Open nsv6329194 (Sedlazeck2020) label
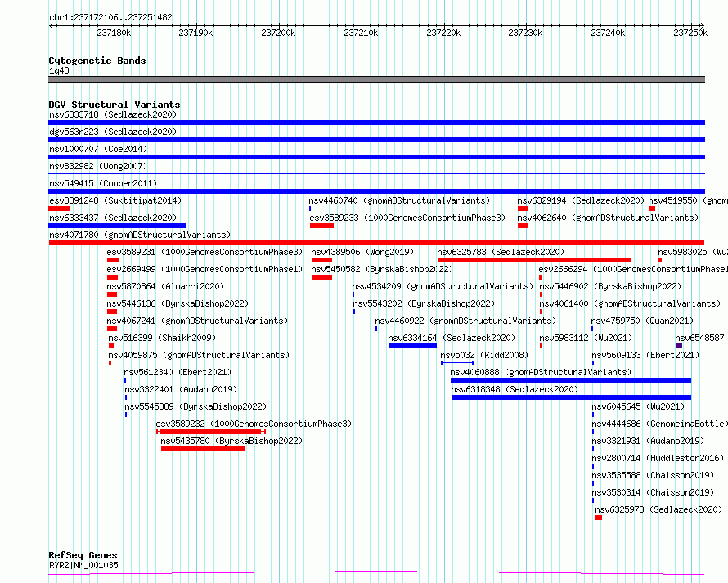 pyautogui.click(x=581, y=200)
